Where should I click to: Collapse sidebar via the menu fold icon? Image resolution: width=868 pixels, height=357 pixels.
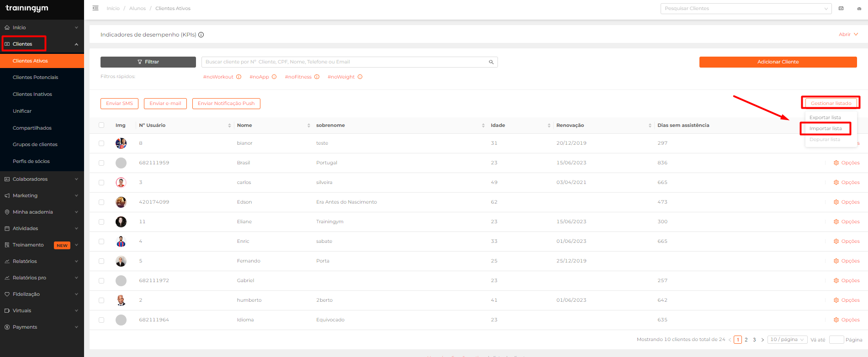point(95,8)
